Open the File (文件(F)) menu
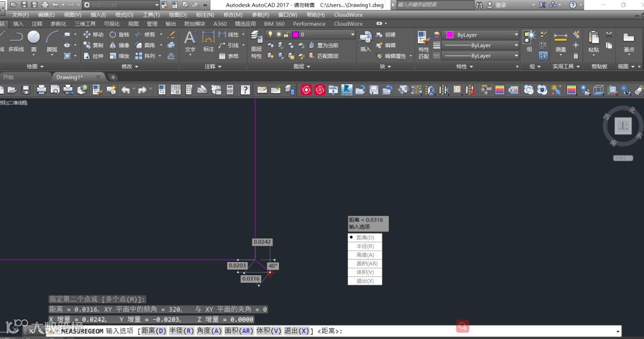 pos(20,15)
